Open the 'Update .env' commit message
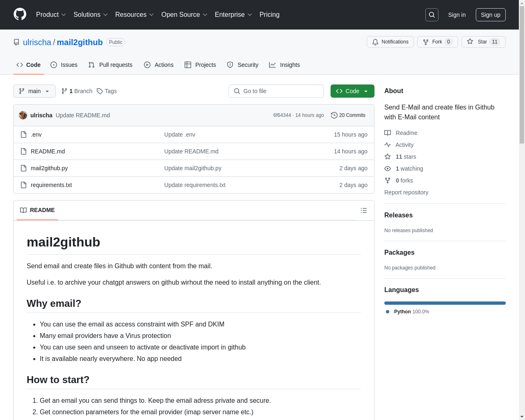 click(x=180, y=135)
